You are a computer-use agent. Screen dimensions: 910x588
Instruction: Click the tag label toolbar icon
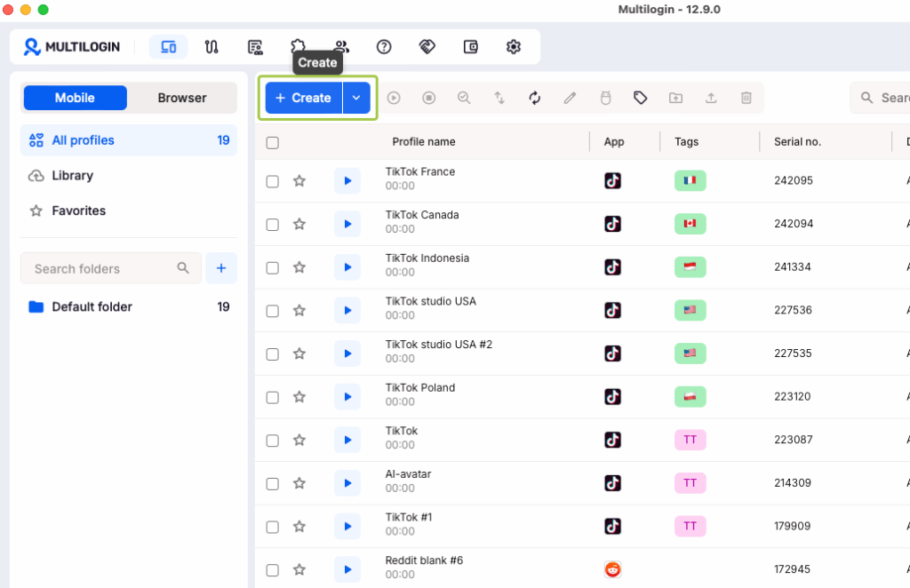[640, 98]
